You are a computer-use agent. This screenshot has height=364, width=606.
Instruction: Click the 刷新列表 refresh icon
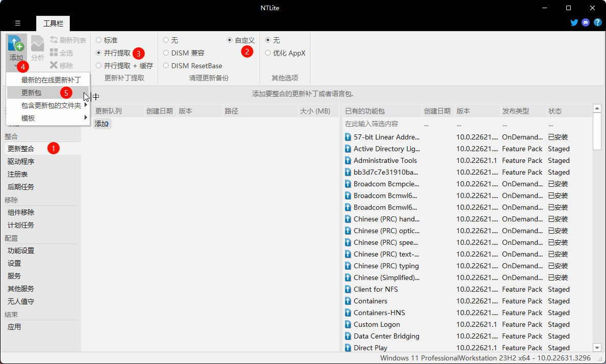click(54, 40)
